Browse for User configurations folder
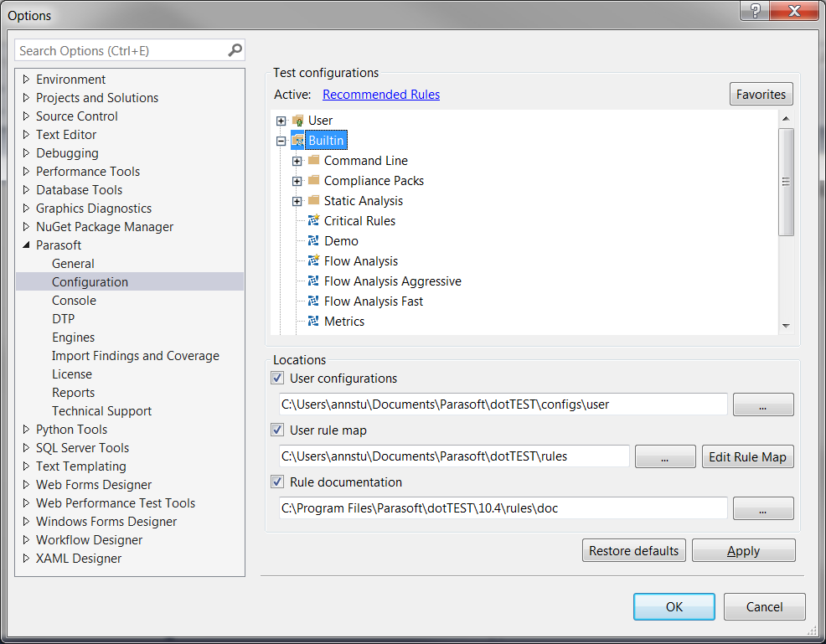Image resolution: width=826 pixels, height=644 pixels. point(763,404)
